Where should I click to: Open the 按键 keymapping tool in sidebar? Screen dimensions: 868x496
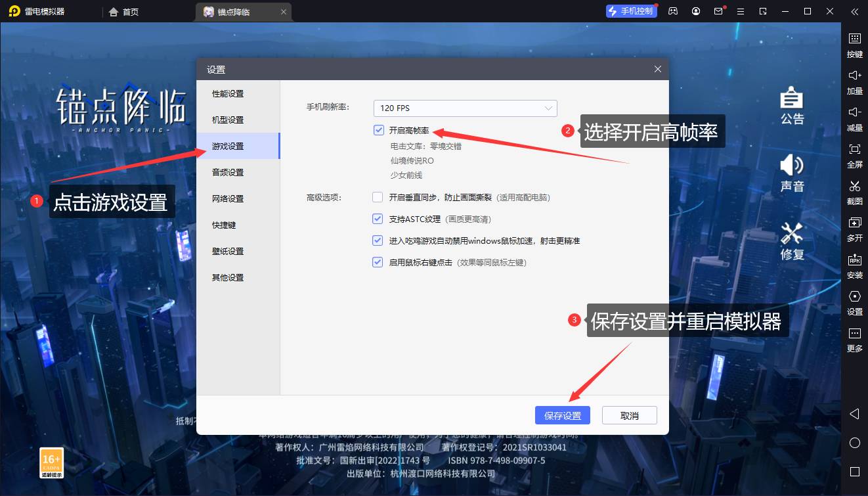tap(854, 39)
